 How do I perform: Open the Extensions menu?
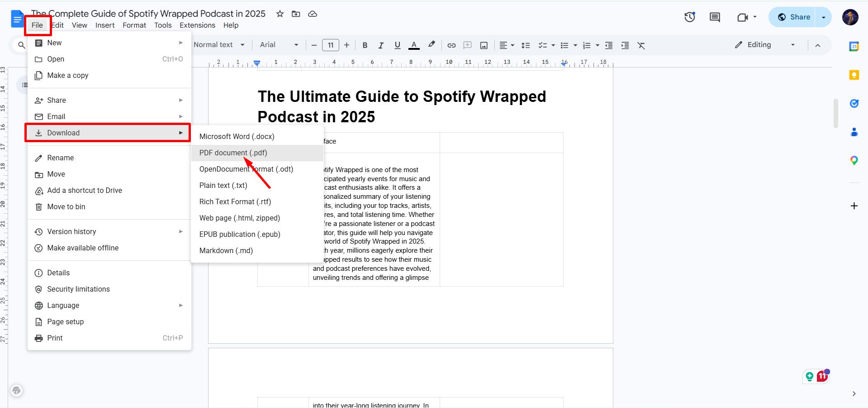[x=198, y=25]
